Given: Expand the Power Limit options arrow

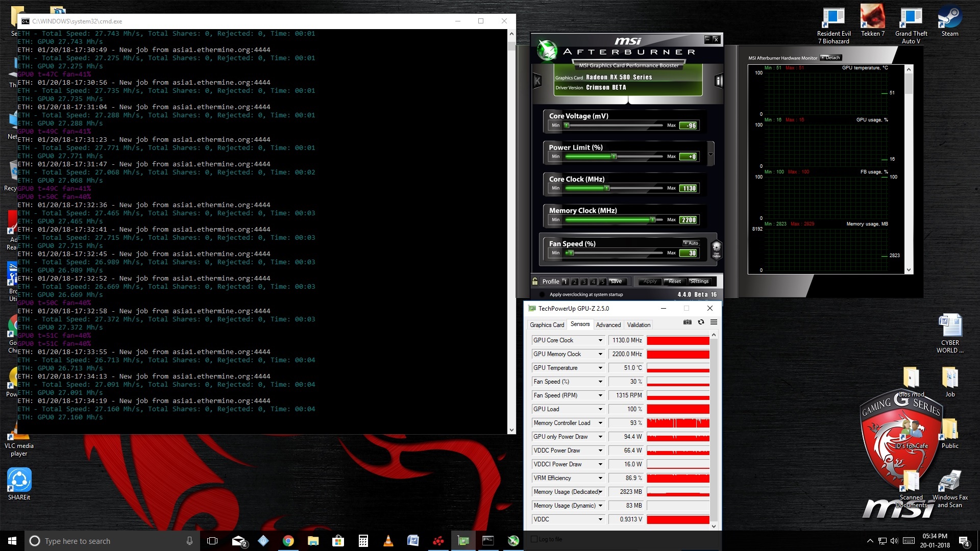Looking at the screenshot, I should tap(710, 154).
